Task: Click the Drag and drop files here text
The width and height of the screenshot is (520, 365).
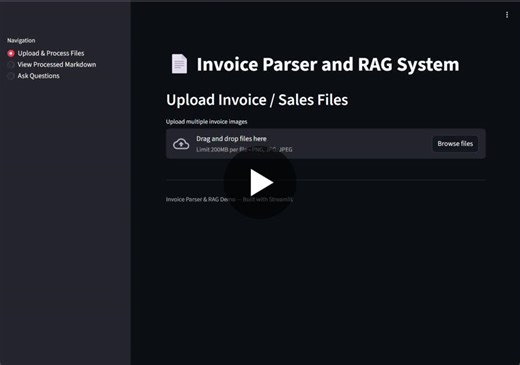Action: coord(231,139)
